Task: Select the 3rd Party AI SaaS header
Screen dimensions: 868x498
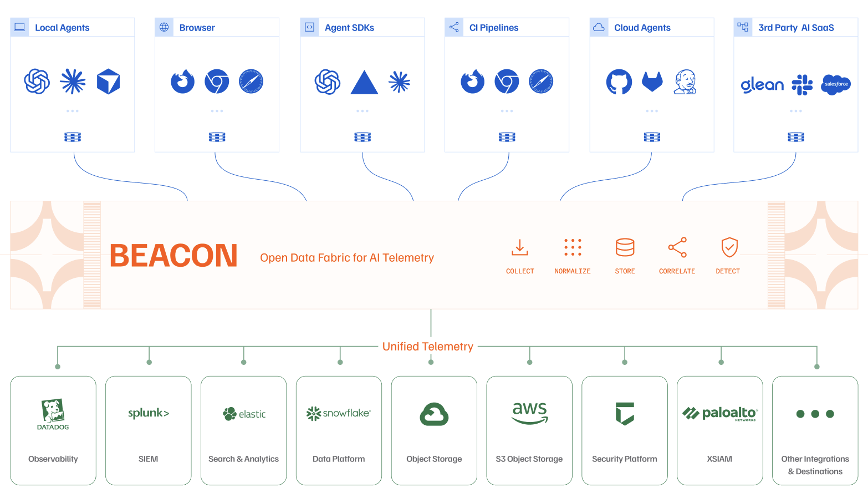Action: pos(796,27)
